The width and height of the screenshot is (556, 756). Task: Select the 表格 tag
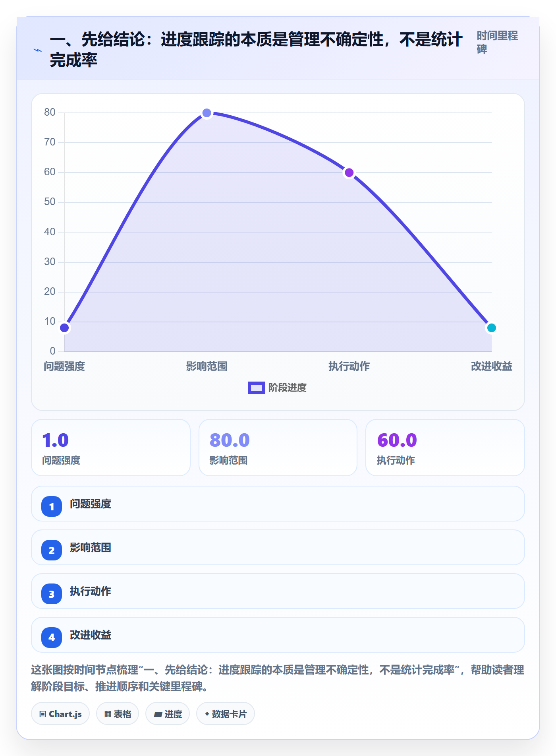(x=118, y=714)
